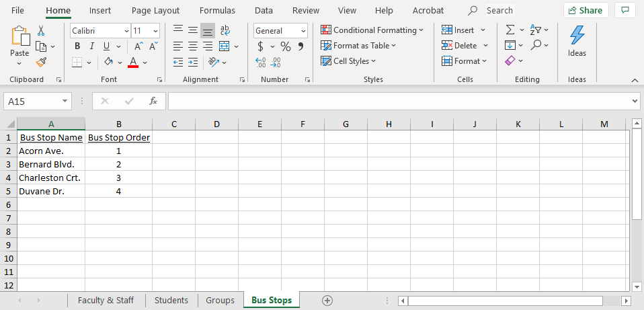This screenshot has height=310, width=644.
Task: Click the Format Painter brush icon
Action: point(41,62)
